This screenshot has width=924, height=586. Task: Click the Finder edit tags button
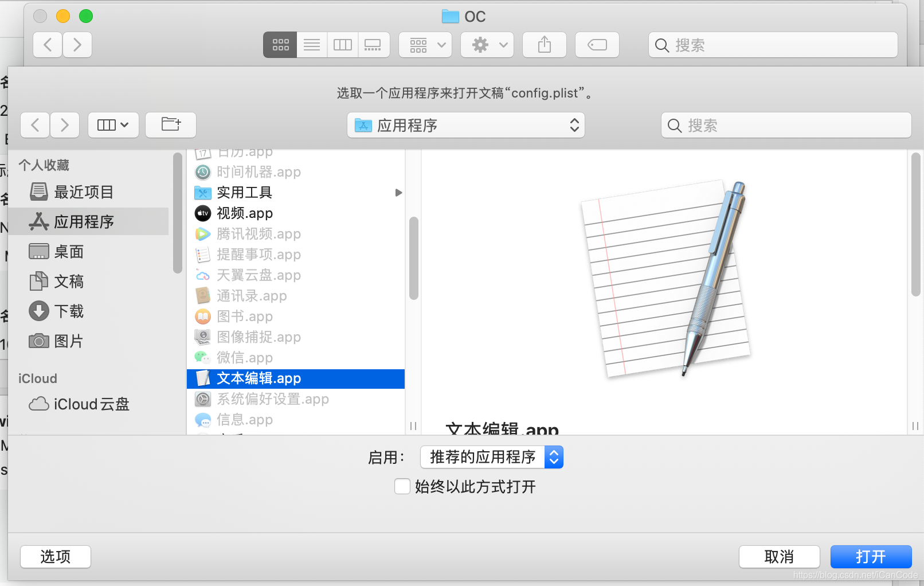click(x=597, y=45)
